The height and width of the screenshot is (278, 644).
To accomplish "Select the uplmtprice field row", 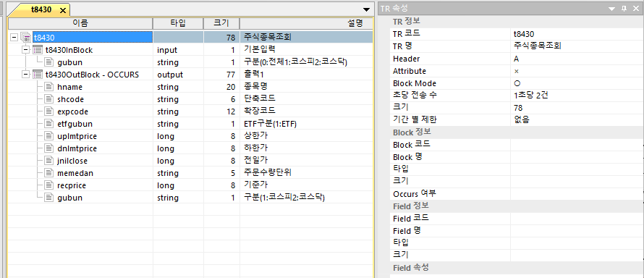I will click(x=190, y=136).
